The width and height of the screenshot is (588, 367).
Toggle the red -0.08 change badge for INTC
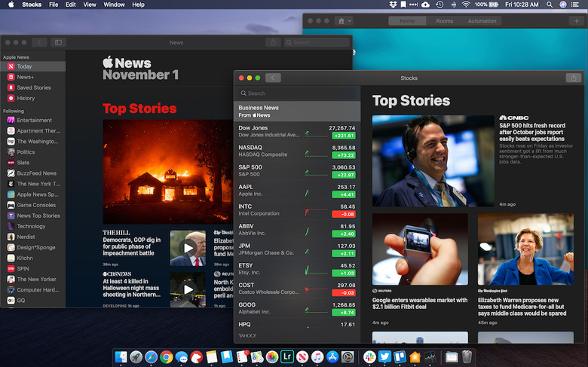344,215
